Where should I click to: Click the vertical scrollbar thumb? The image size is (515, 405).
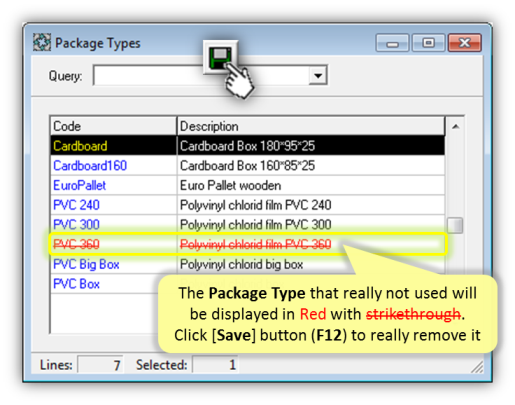455,225
